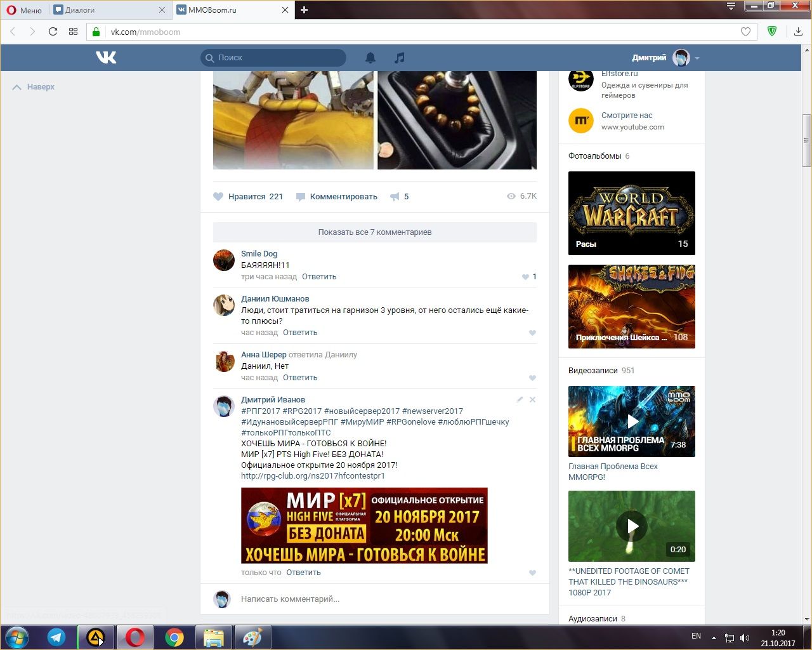Click the share megaphone icon on post
The image size is (812, 650).
coord(395,197)
